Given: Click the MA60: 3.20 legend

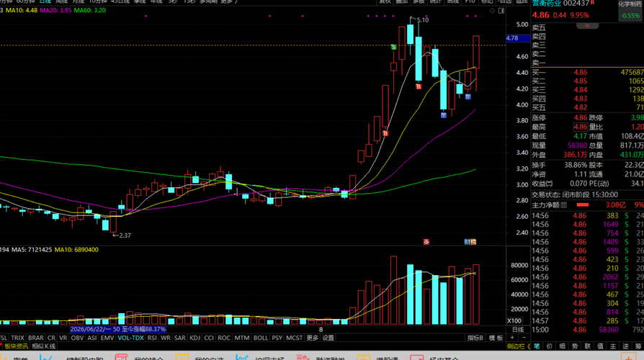Looking at the screenshot, I should coord(89,10).
